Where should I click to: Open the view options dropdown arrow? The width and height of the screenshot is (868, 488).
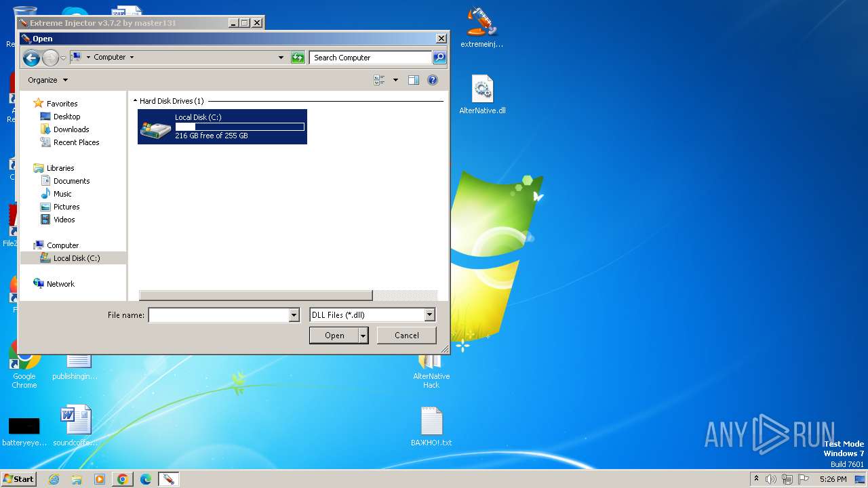pos(395,80)
